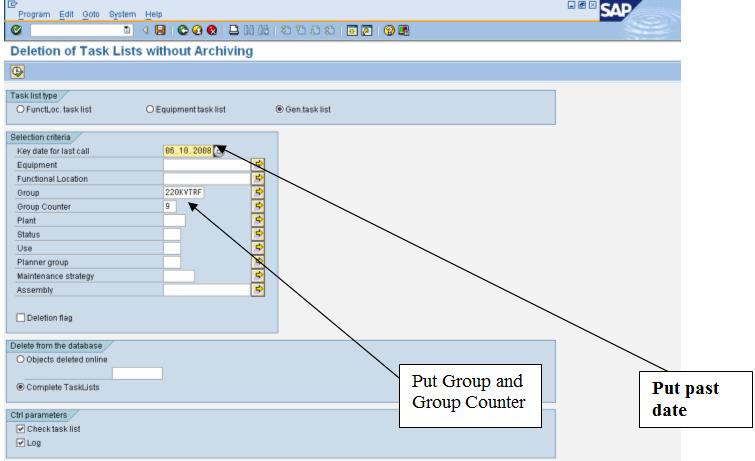Viewport: 755px width, 461px height.
Task: Click the yellow Help question mark icon
Action: click(389, 30)
